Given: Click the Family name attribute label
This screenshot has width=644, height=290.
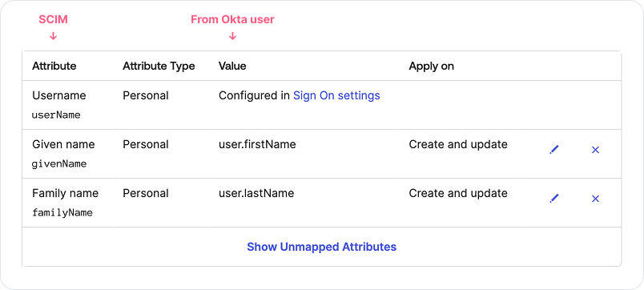Looking at the screenshot, I should pos(66,194).
